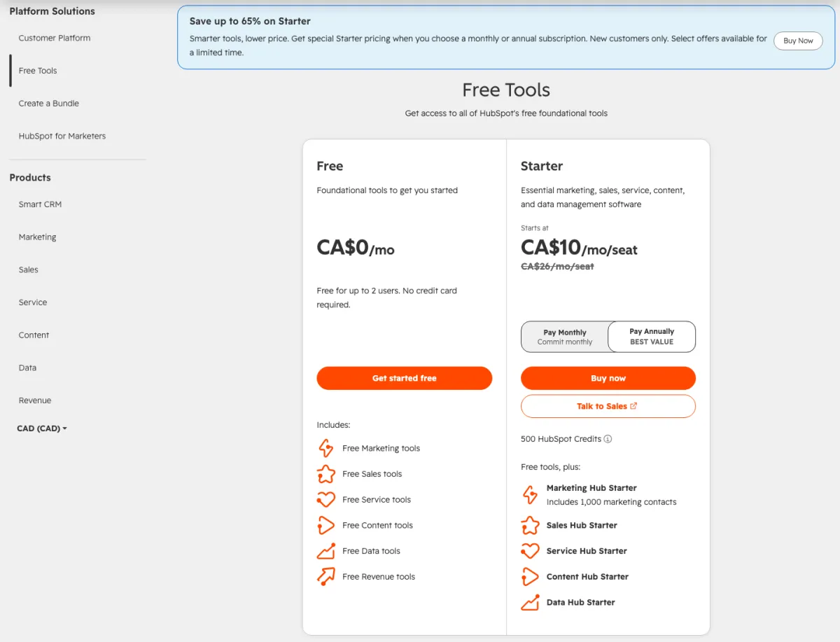840x642 pixels.
Task: Click the Sales Hub Starter label
Action: pos(582,525)
